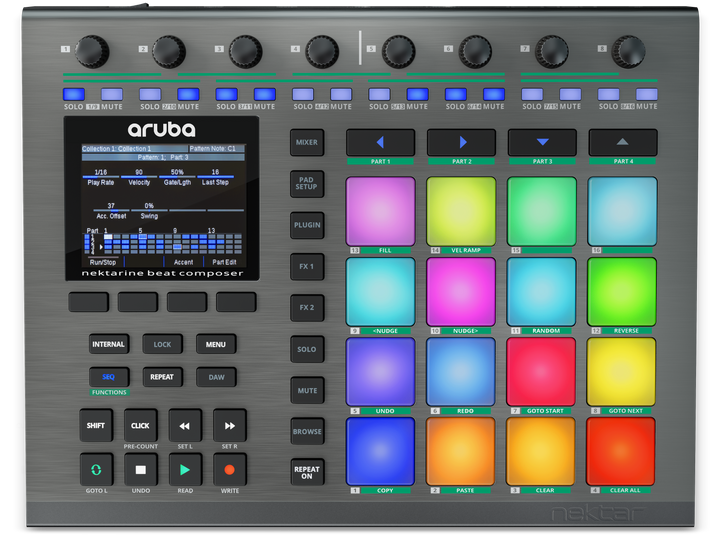Viewport: 720px width, 539px height.
Task: Click the SOLO button below FX 2
Action: pyautogui.click(x=307, y=349)
